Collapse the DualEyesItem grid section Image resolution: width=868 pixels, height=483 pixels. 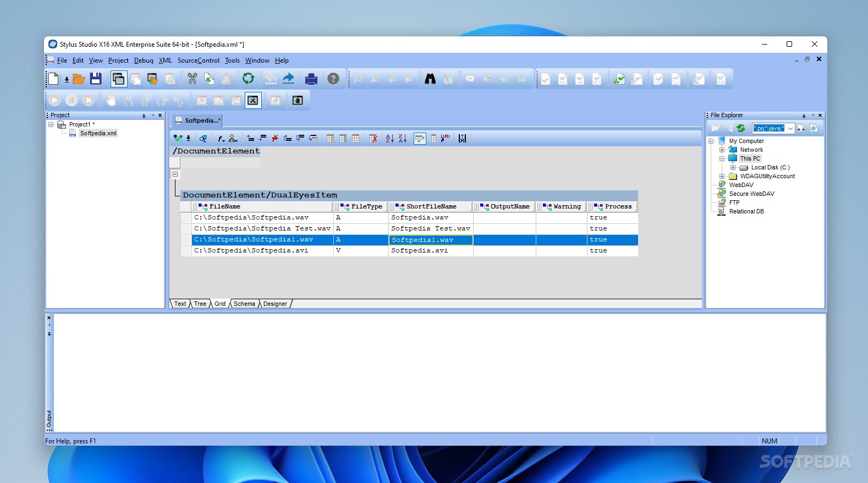pyautogui.click(x=175, y=174)
